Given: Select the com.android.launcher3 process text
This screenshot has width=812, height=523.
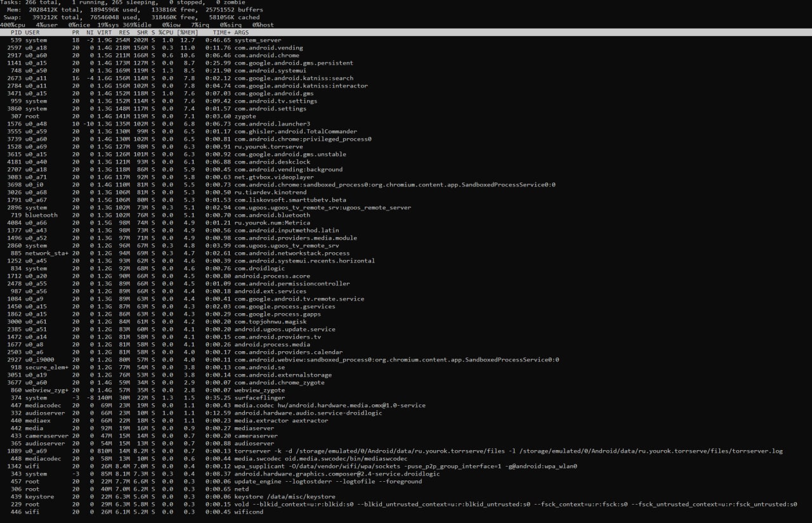Looking at the screenshot, I should (272, 124).
